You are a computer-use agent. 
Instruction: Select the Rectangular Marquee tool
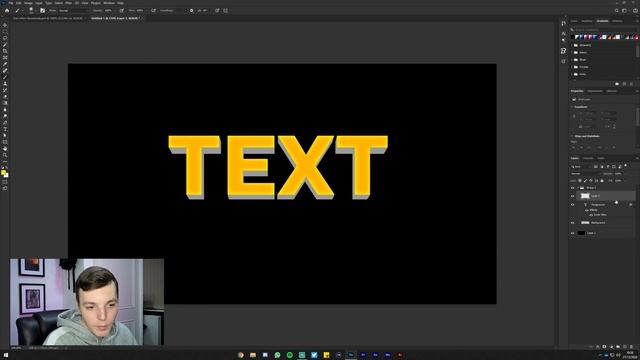pyautogui.click(x=5, y=31)
